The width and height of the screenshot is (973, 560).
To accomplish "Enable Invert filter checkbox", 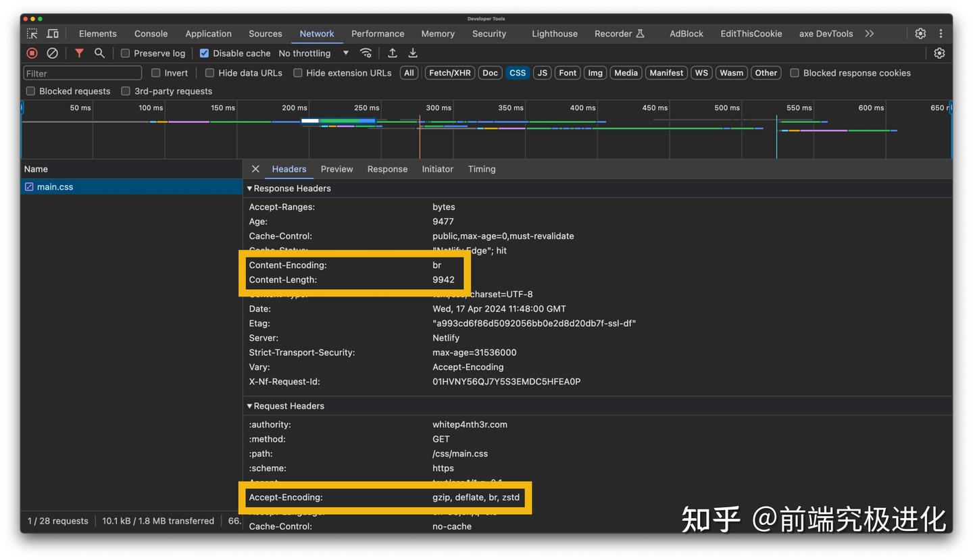I will pos(155,73).
